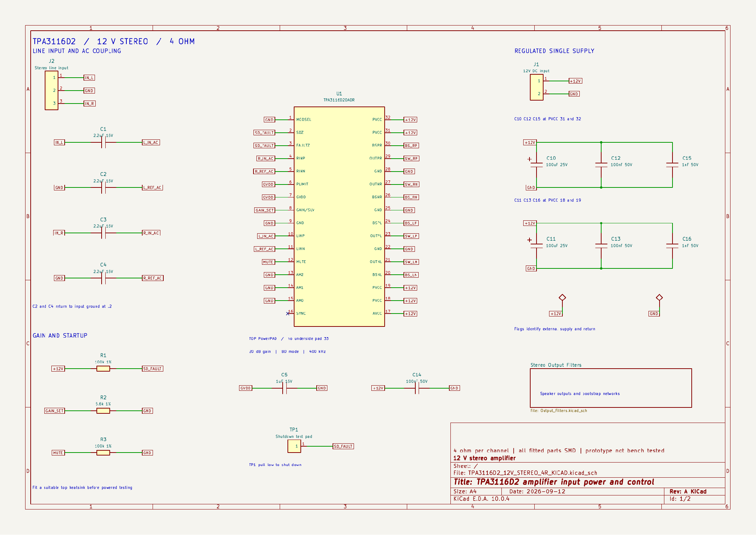Screen dimensions: 756x535
Task: Open the Stereo Output Filters sheet box
Action: [x=611, y=388]
